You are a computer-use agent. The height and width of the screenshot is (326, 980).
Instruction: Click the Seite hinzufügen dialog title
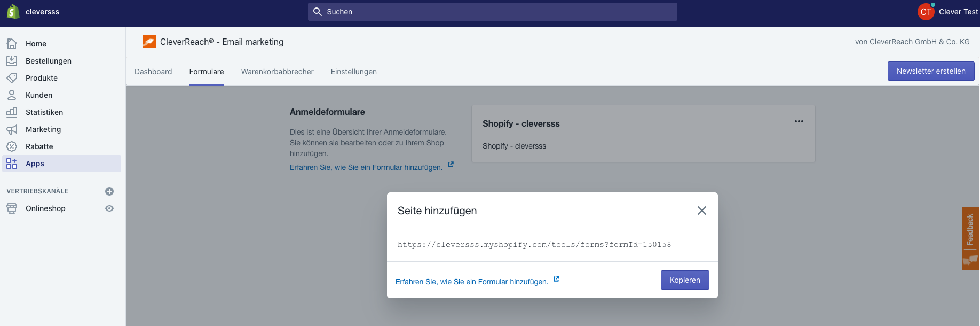click(437, 211)
